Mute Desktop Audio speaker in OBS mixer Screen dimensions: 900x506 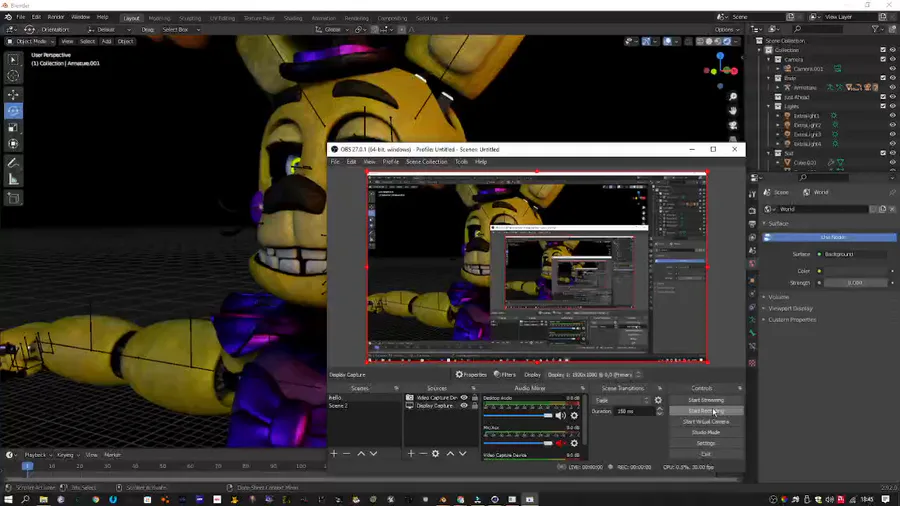pos(560,415)
